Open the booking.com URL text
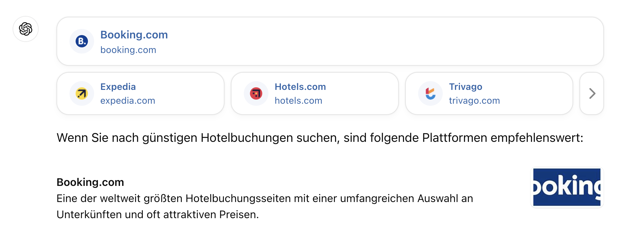 (x=128, y=50)
